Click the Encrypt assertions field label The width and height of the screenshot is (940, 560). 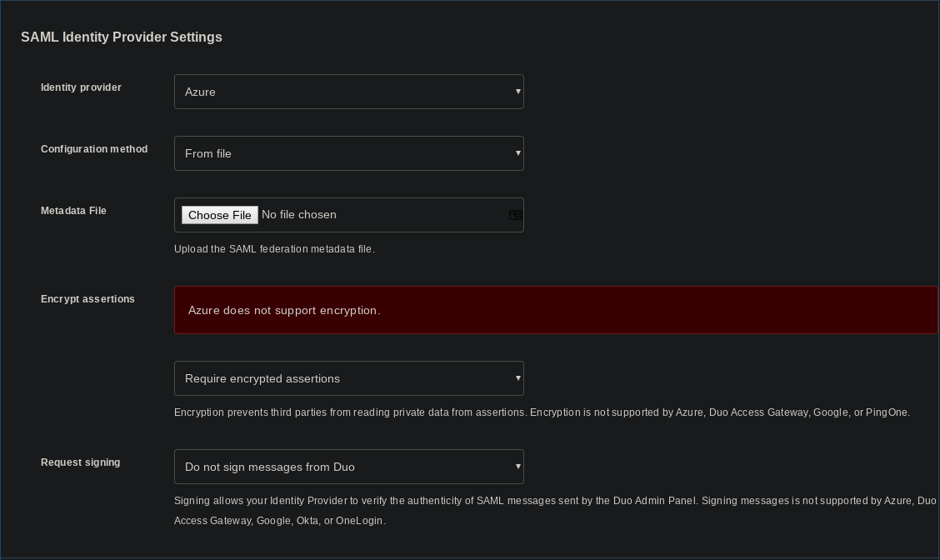pyautogui.click(x=87, y=299)
